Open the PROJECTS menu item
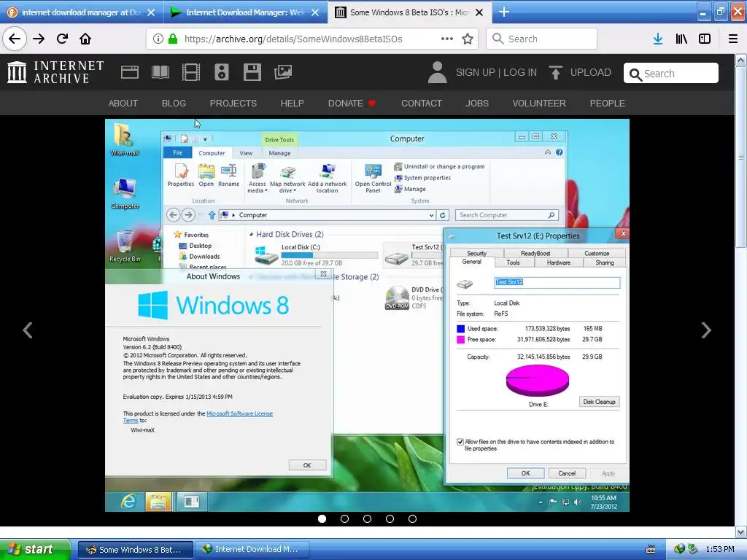Screen dimensions: 747x560 233,104
